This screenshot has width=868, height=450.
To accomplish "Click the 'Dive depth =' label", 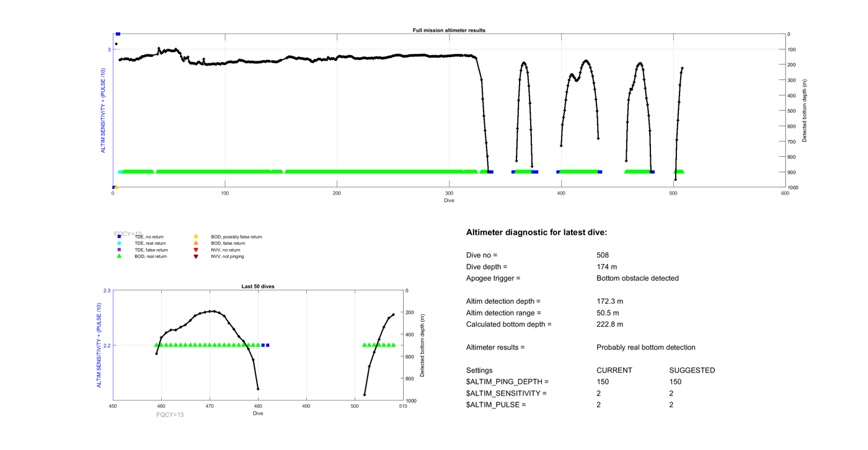I will (x=487, y=267).
